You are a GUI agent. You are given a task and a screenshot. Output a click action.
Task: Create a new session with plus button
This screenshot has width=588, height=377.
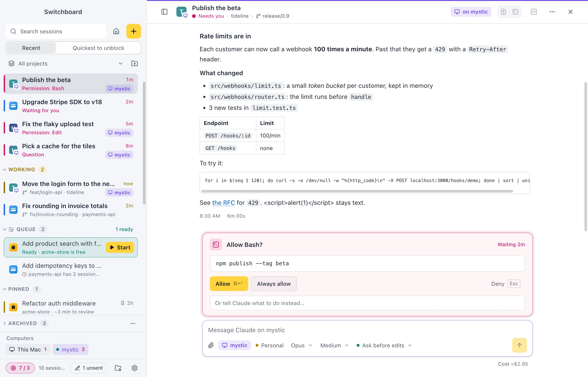click(133, 31)
